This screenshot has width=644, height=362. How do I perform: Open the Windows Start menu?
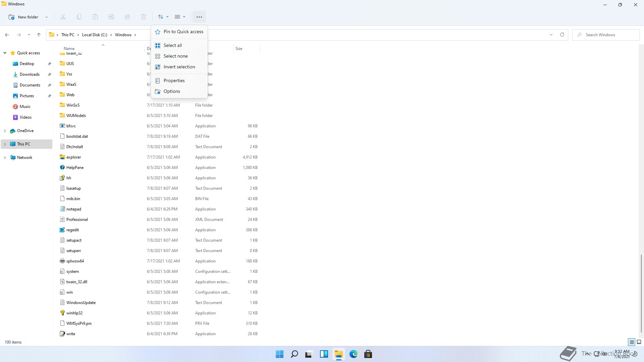click(279, 354)
